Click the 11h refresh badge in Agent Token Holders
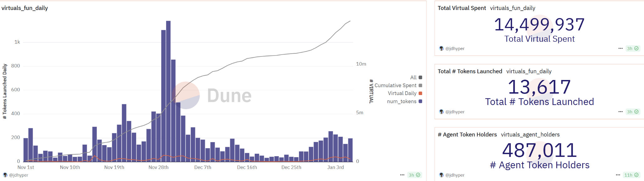 (x=631, y=175)
